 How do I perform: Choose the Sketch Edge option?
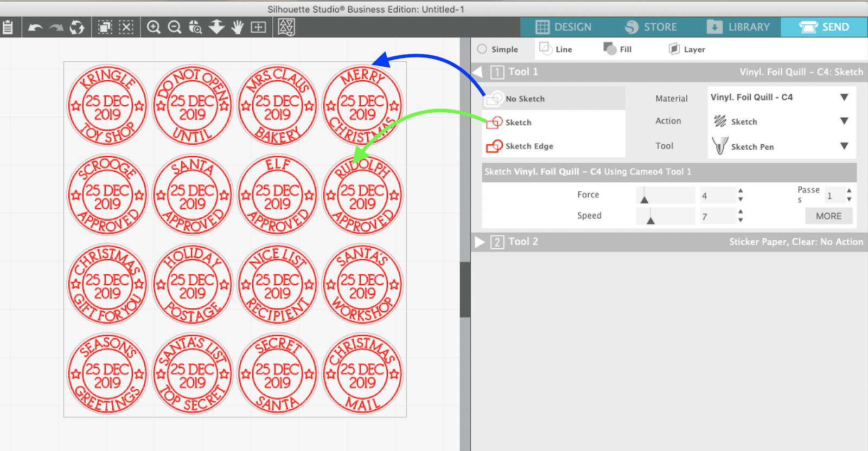(554, 146)
